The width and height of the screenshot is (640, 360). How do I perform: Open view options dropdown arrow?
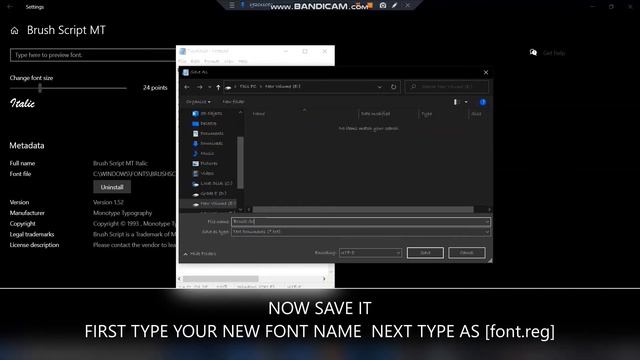466,102
